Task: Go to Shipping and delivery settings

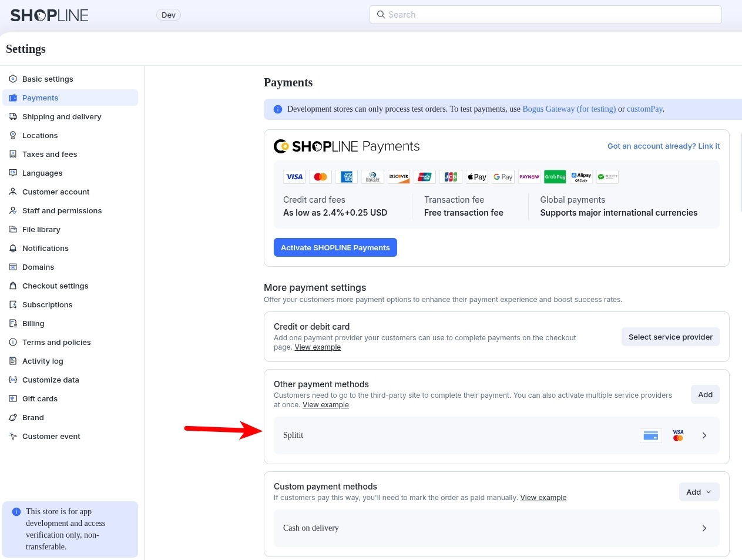Action: pyautogui.click(x=70, y=116)
